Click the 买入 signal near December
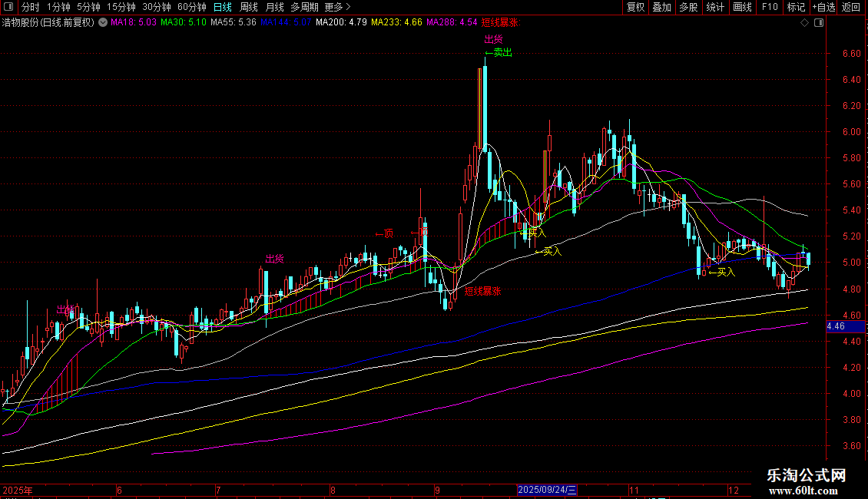Screen dimensions: 868x499 722,273
